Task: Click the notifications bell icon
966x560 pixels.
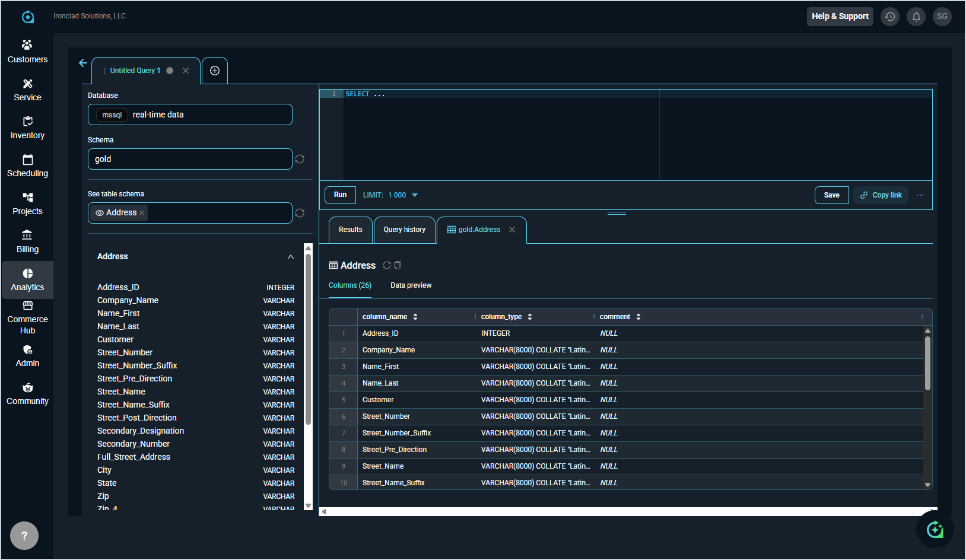Action: (x=916, y=17)
